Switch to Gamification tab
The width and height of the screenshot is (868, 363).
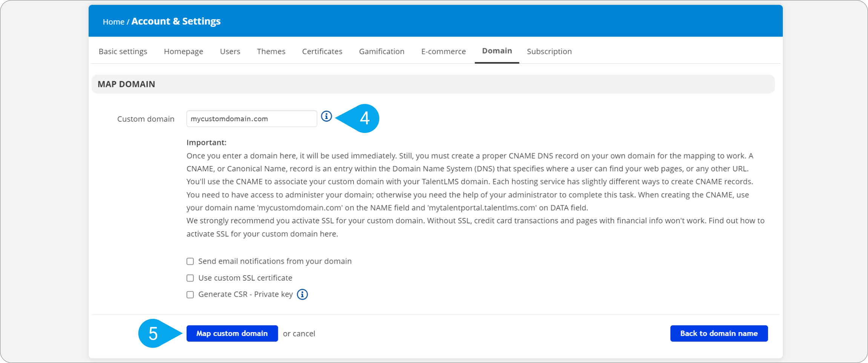pyautogui.click(x=382, y=51)
